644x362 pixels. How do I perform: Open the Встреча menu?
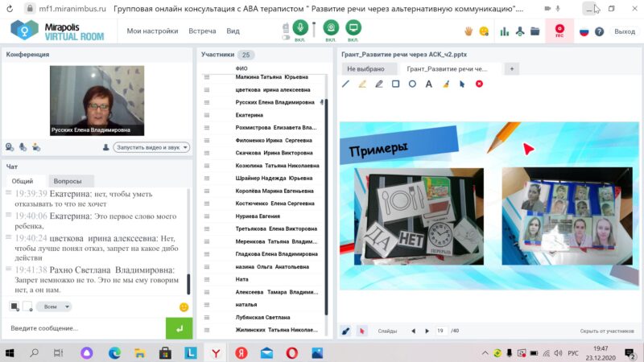coord(202,31)
